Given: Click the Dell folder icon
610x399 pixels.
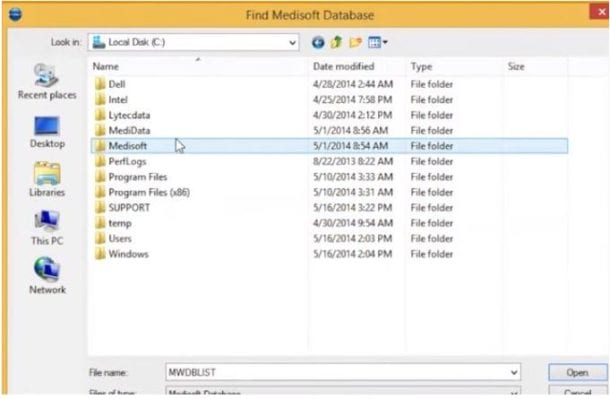Looking at the screenshot, I should (x=100, y=84).
